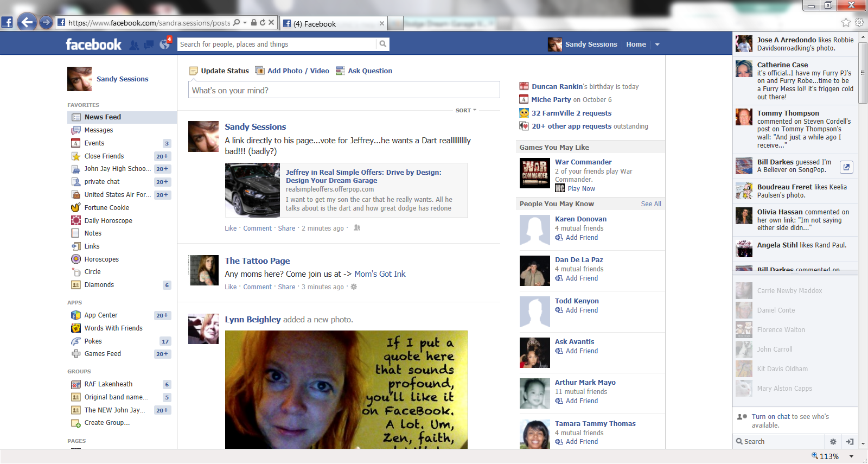
Task: Click the Words With Friends icon
Action: 76,328
